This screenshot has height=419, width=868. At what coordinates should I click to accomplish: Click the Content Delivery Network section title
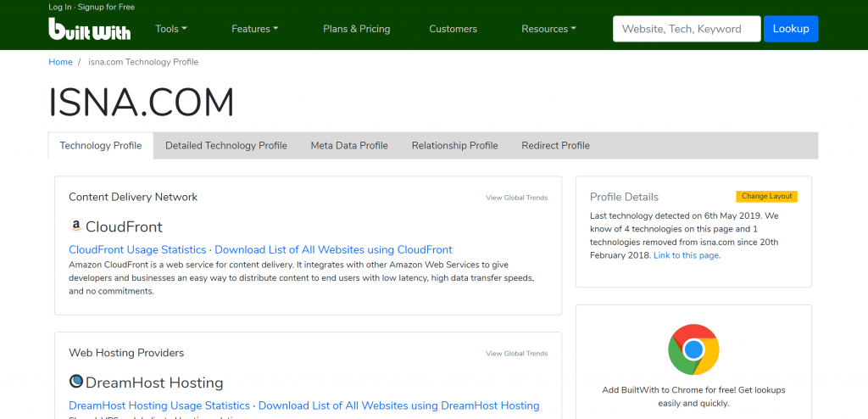[133, 197]
